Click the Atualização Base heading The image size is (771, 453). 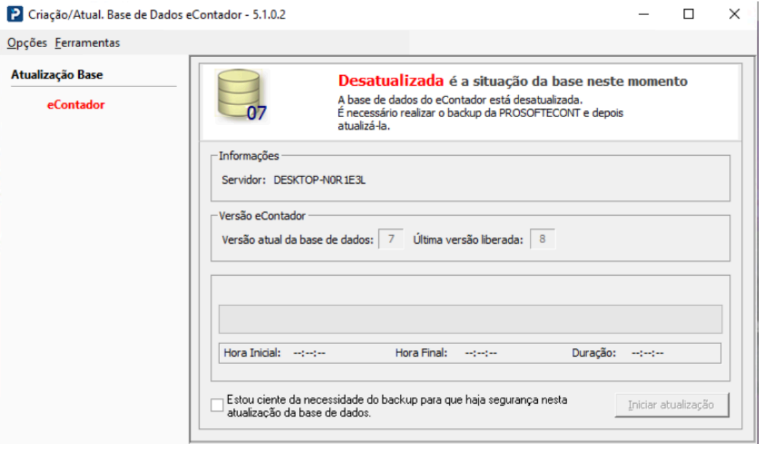[57, 75]
